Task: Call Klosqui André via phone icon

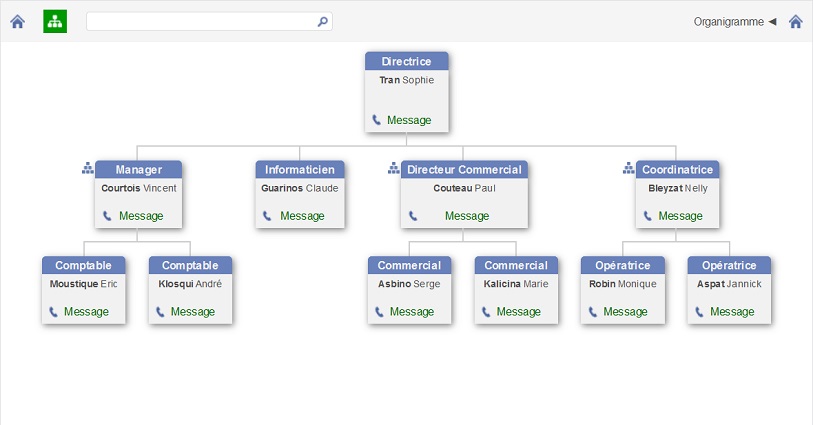Action: point(160,311)
